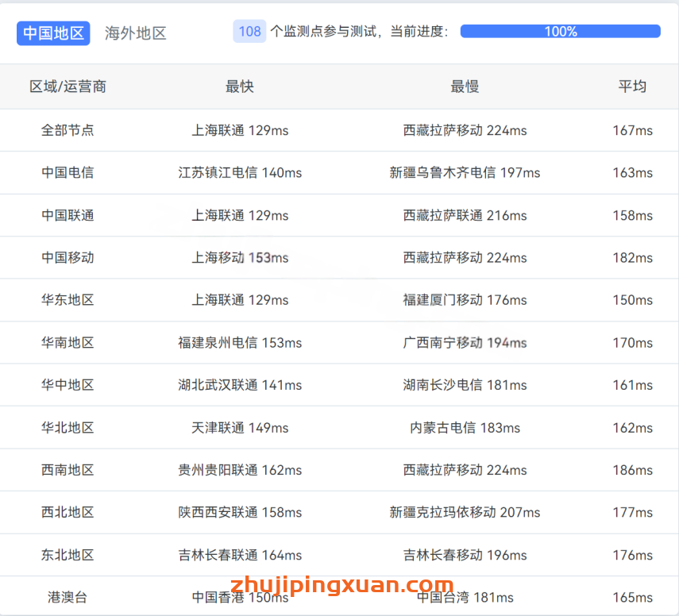The height and width of the screenshot is (616, 679).
Task: Click 福建泉州电信 153ms cell
Action: coord(240,343)
